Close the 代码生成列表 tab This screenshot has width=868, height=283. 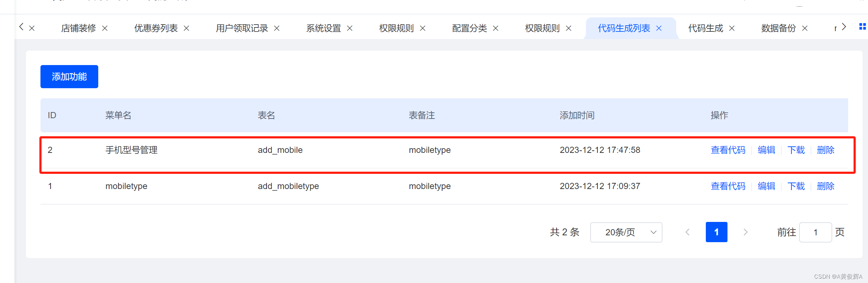pos(659,28)
